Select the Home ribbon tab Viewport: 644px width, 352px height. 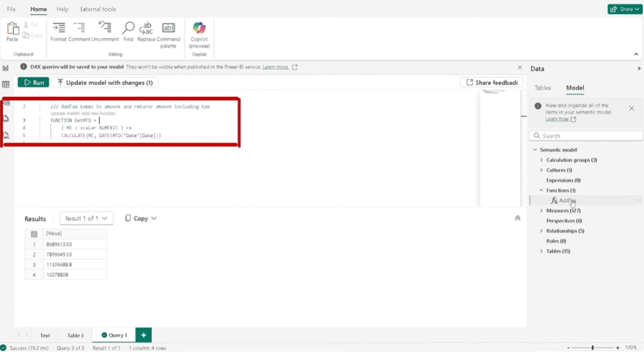pos(38,9)
